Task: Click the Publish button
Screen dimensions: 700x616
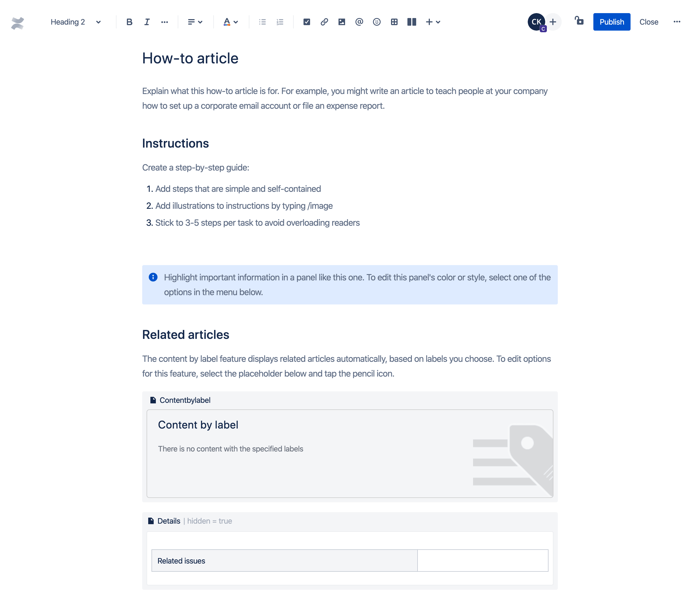Action: pos(612,22)
